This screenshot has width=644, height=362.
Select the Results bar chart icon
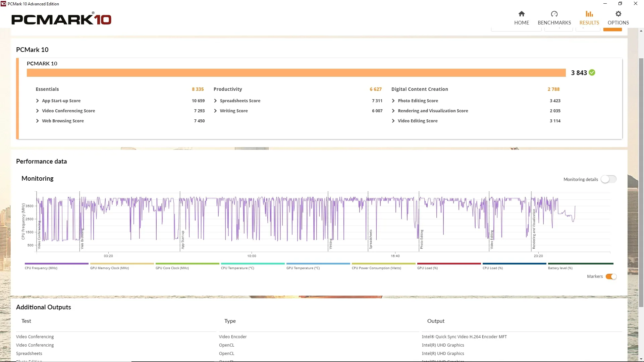589,14
